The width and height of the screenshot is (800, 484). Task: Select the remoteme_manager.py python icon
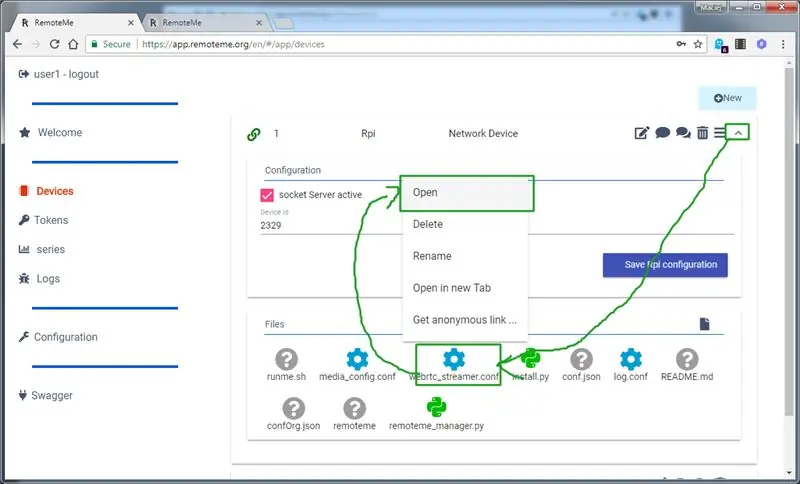pyautogui.click(x=436, y=407)
